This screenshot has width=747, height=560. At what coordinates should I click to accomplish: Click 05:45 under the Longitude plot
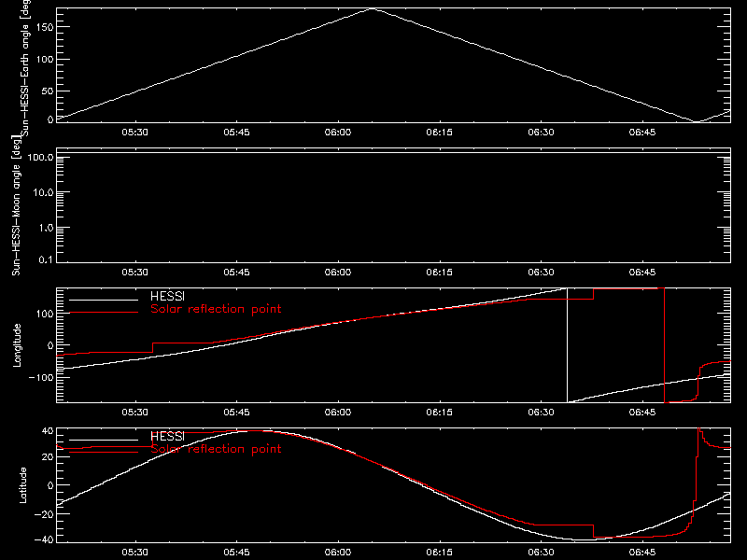237,412
